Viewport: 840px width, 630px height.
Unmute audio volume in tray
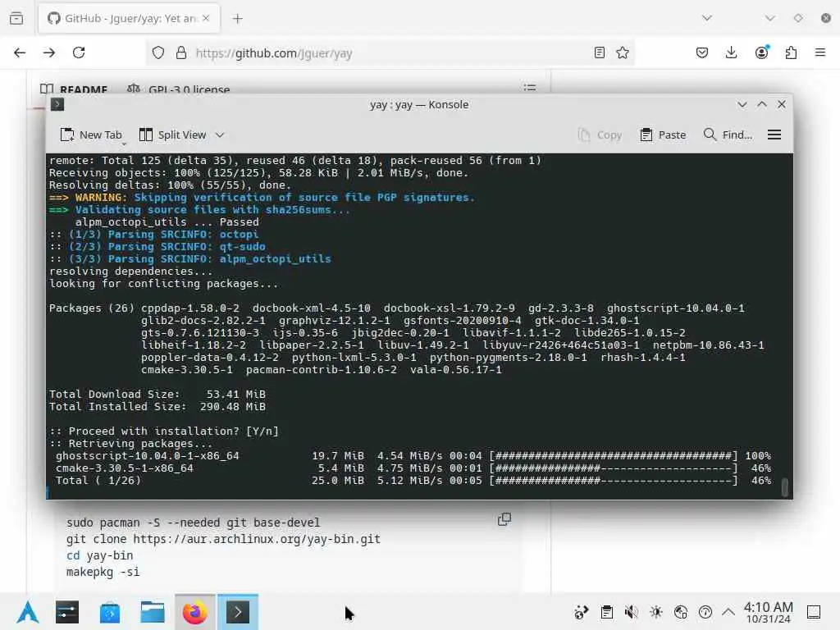pos(631,612)
